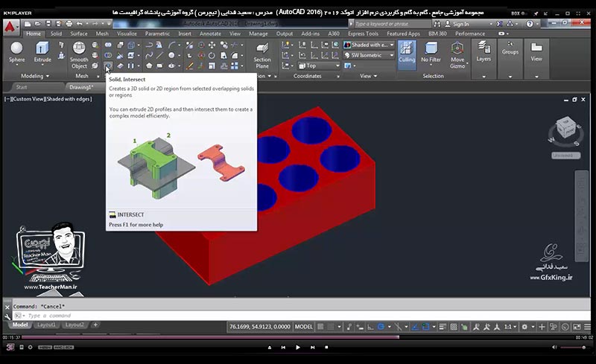Click the KMPlayer video seek bar
The image size is (596, 364).
(298, 337)
